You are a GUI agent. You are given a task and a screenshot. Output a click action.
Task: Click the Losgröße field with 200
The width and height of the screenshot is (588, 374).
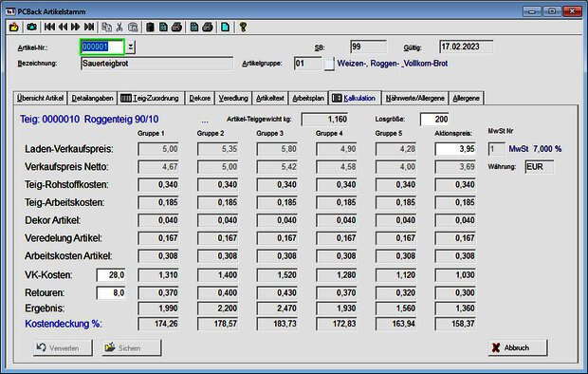tap(434, 120)
